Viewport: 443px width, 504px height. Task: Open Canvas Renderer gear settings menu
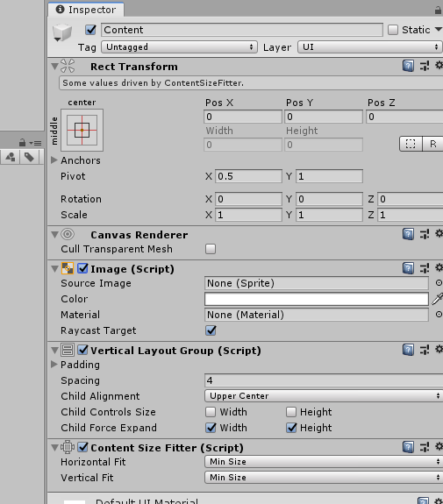pyautogui.click(x=439, y=233)
